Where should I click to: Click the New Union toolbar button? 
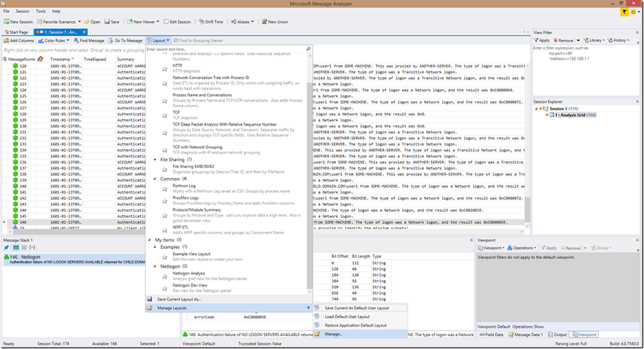click(x=275, y=22)
